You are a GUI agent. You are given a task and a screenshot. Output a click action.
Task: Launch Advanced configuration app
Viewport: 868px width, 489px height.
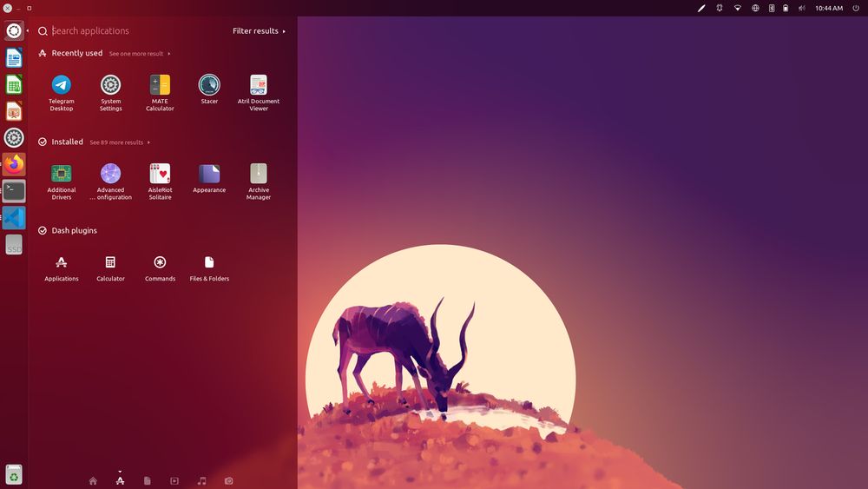pyautogui.click(x=111, y=181)
